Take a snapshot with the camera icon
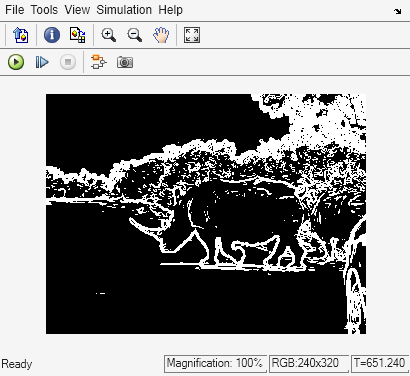The image size is (410, 376). (x=125, y=62)
